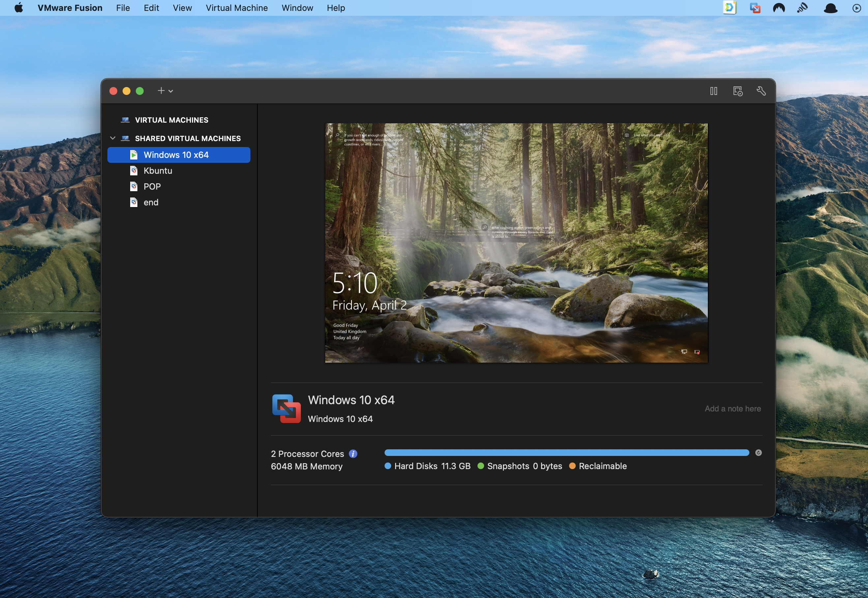Click the circled play menu bar icon
The height and width of the screenshot is (598, 868).
pos(856,8)
